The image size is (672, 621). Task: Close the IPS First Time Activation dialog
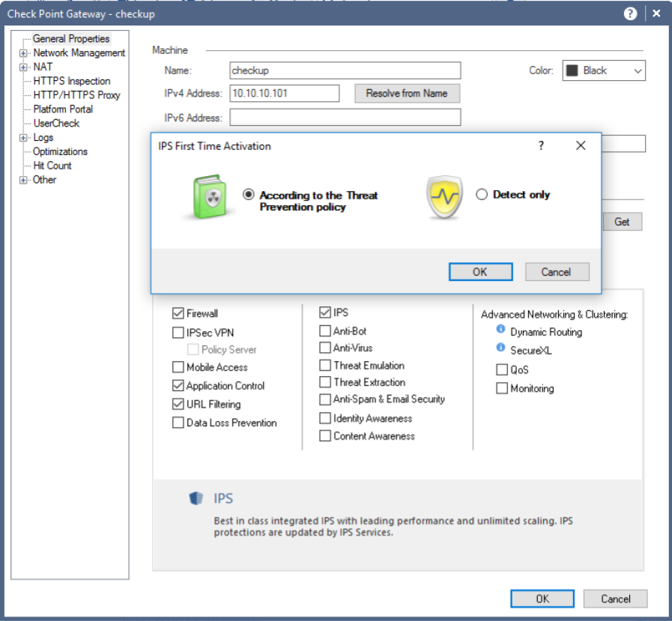tap(581, 146)
